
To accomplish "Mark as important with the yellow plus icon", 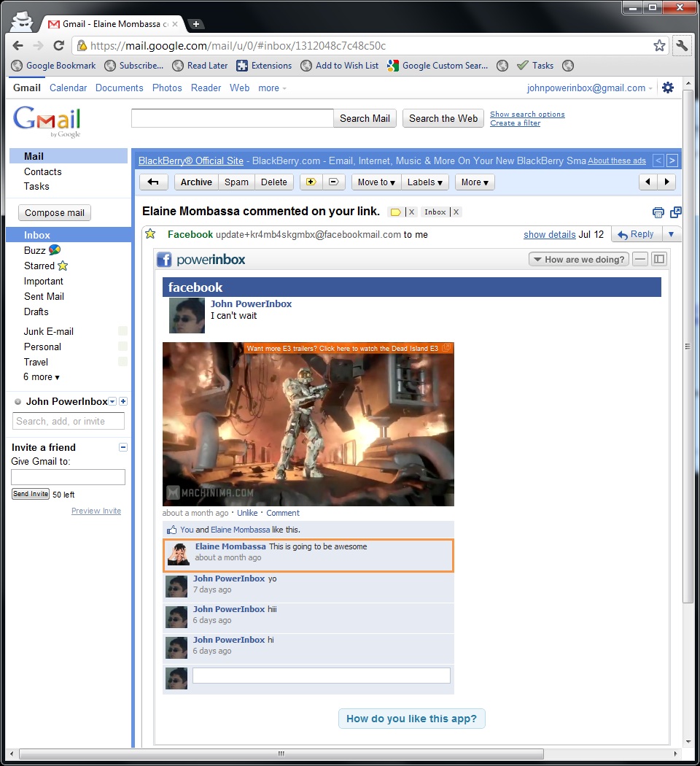I will pyautogui.click(x=311, y=182).
